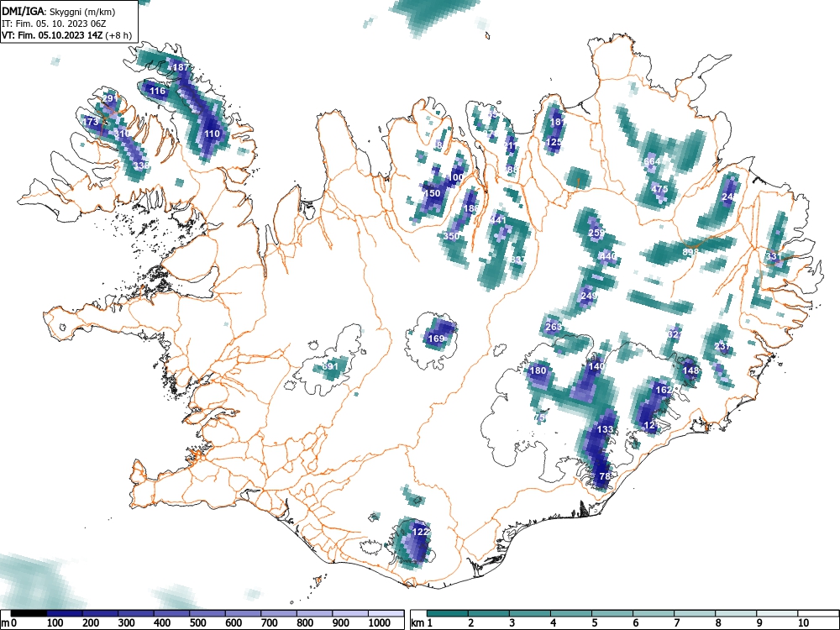Click the 1000 label on the metre legend
The height and width of the screenshot is (630, 840).
[380, 623]
